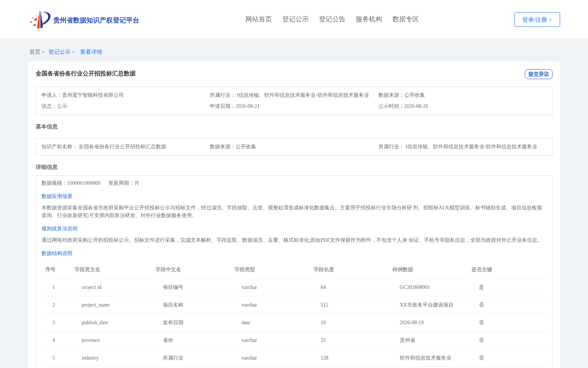
Task: Go to 网站首页 menu item
Action: [x=259, y=19]
